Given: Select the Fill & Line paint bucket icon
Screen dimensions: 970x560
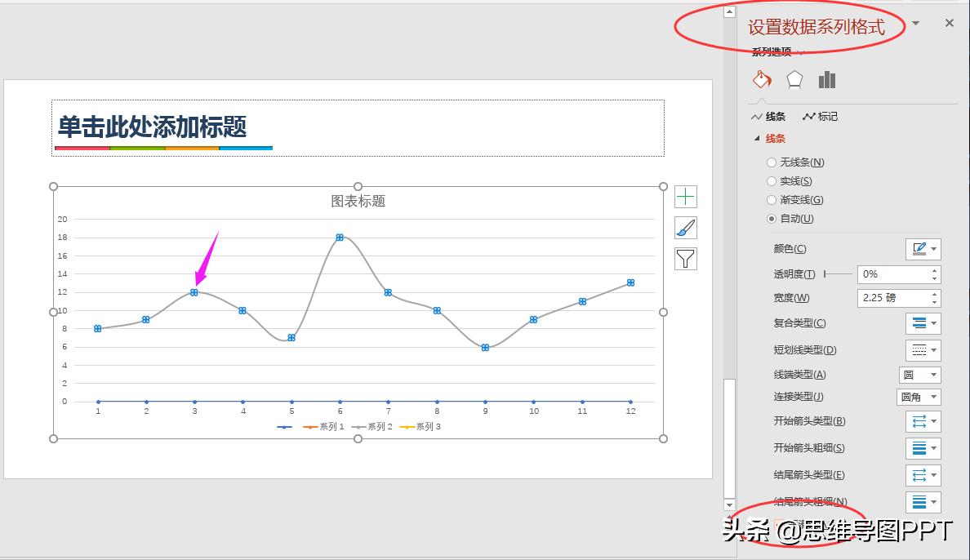Looking at the screenshot, I should (762, 79).
